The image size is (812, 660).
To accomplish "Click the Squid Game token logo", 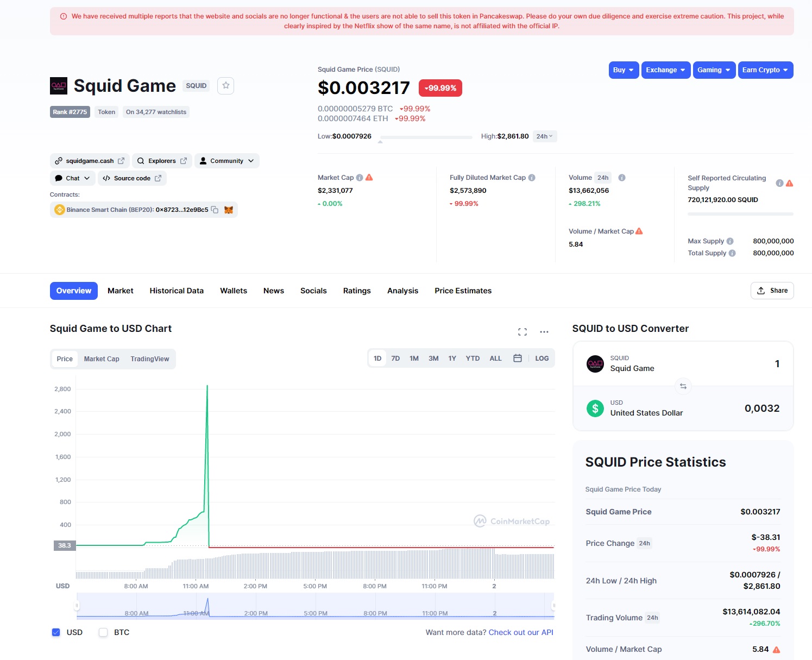I will coord(59,86).
